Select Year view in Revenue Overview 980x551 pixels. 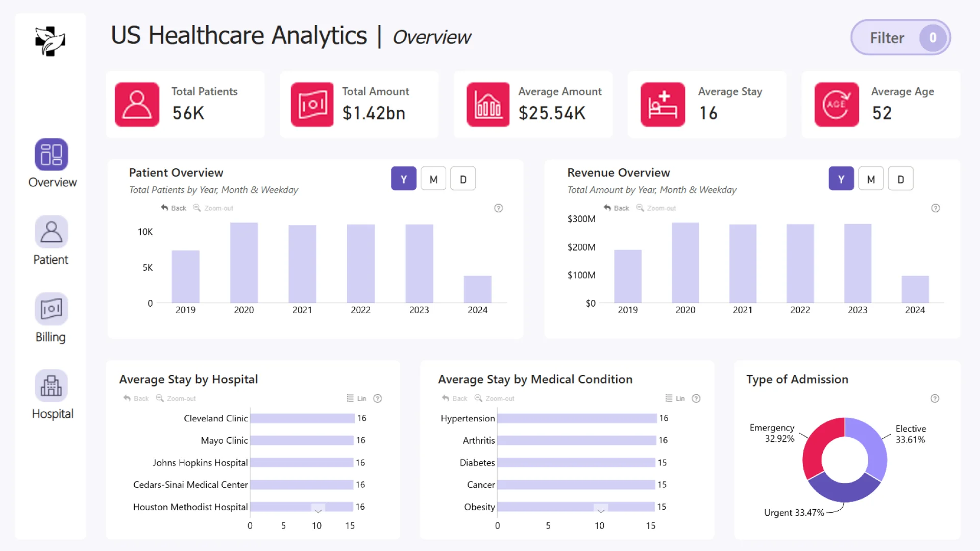click(x=841, y=179)
